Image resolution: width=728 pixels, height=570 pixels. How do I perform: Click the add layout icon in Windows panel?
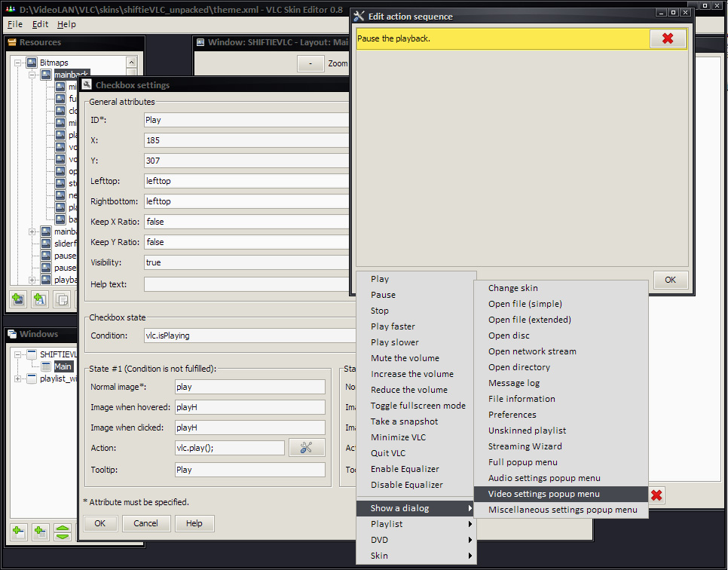click(x=41, y=532)
